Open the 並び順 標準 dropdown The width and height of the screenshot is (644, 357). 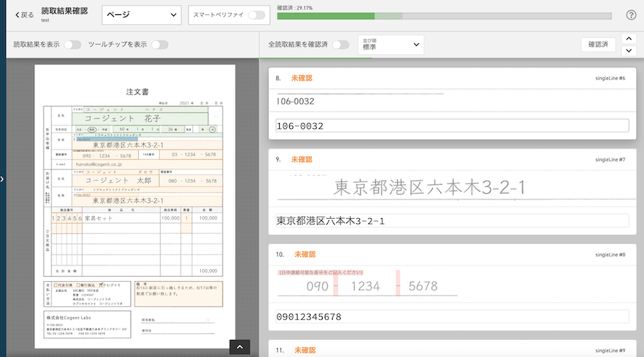pos(391,44)
